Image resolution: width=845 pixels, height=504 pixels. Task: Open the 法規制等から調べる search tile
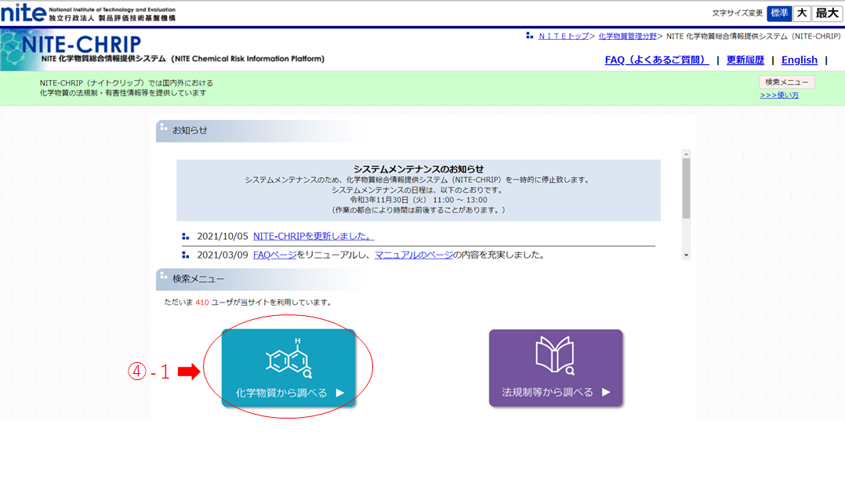[556, 368]
